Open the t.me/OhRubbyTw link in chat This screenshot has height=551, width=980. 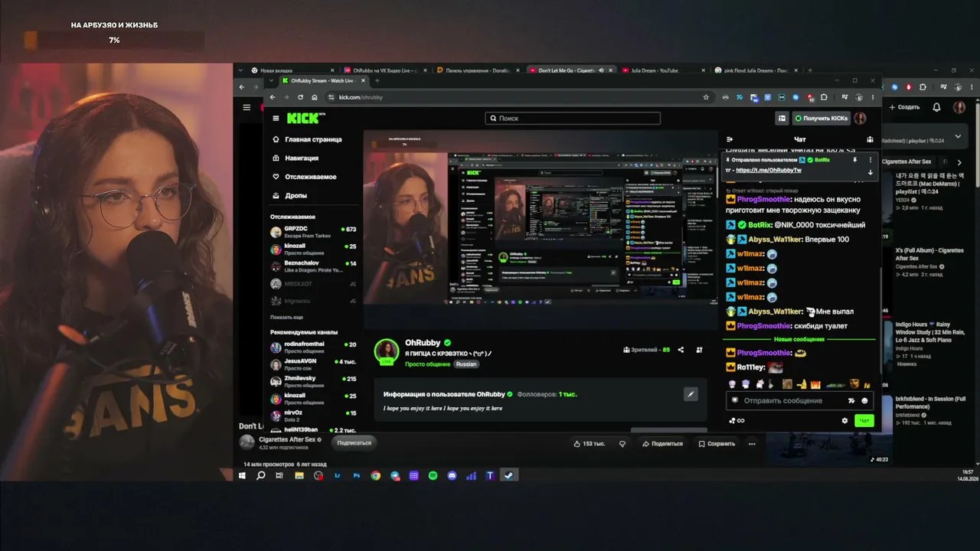click(x=768, y=170)
